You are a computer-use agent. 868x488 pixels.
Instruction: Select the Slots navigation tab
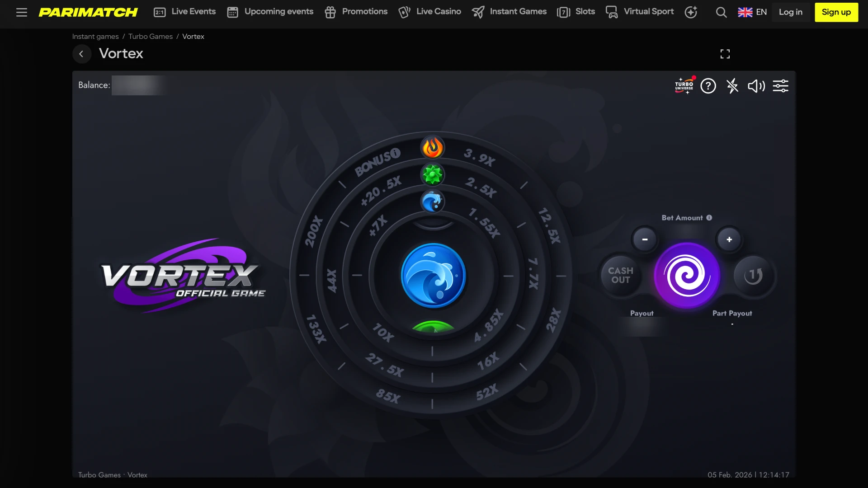pos(576,12)
